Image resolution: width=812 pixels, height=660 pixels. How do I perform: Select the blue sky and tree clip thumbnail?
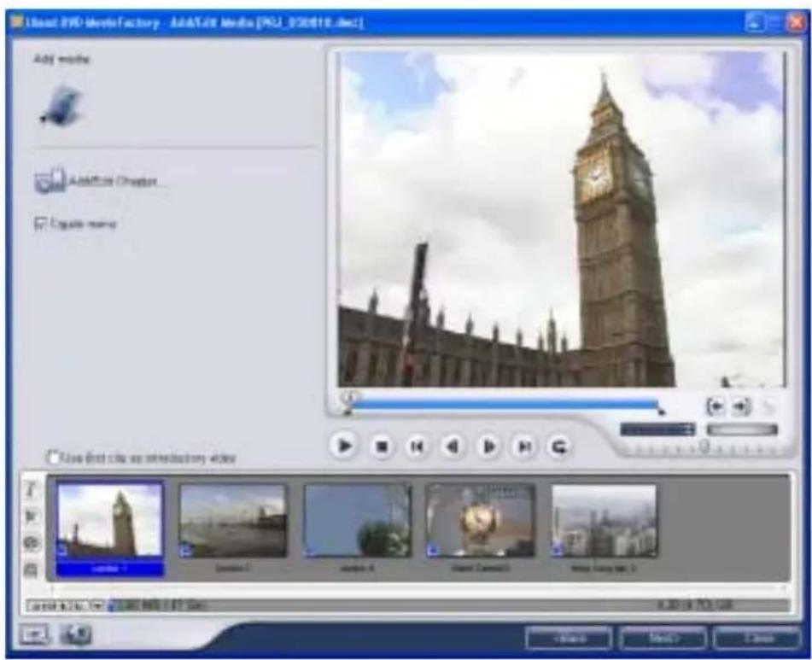tap(358, 521)
